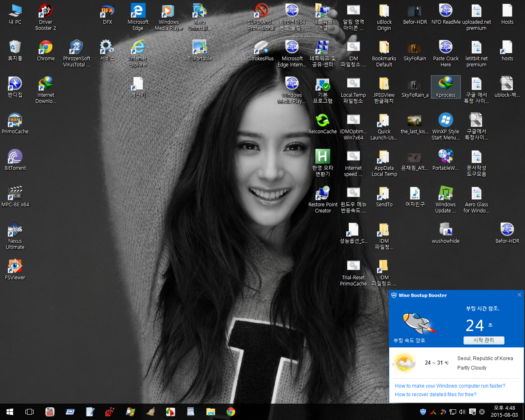Screen dimensions: 525x420
Task: Show the clock and date flyout
Action: 504,412
